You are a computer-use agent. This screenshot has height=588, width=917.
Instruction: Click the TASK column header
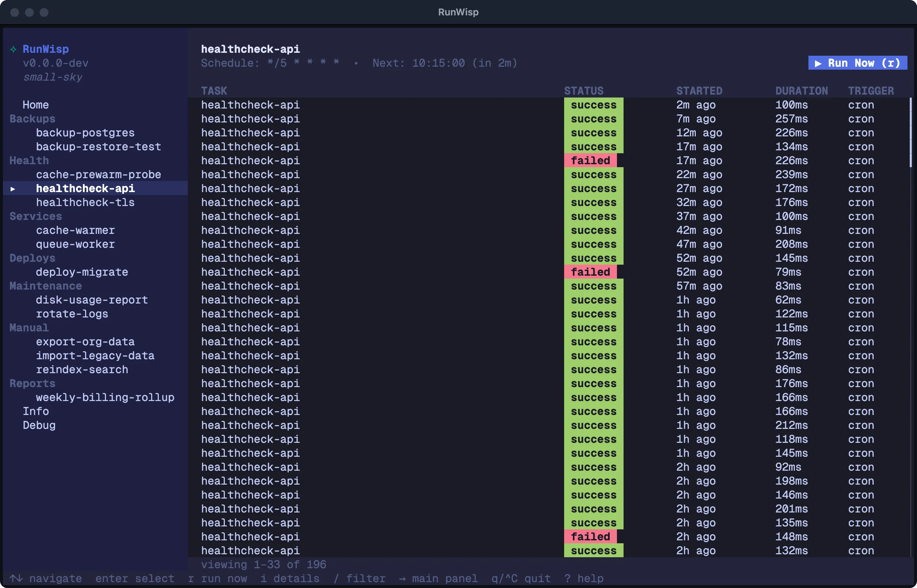tap(214, 91)
